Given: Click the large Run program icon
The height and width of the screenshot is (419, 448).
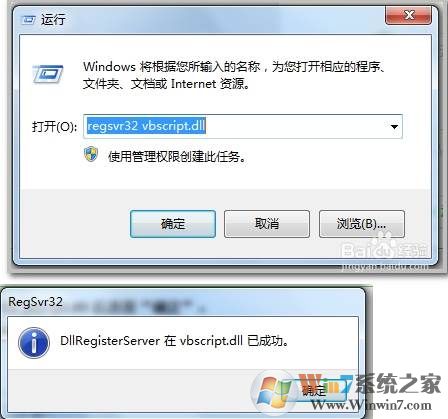Looking at the screenshot, I should click(x=48, y=74).
